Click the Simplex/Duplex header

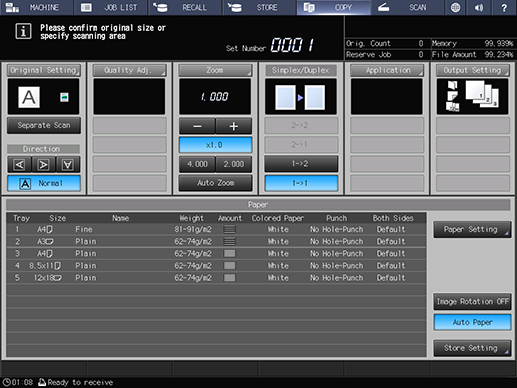(x=301, y=70)
